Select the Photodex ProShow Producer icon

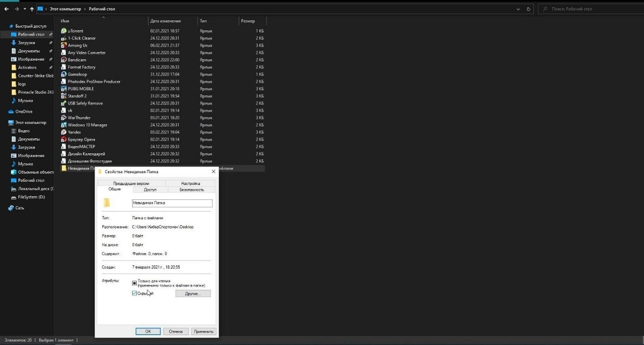coord(64,82)
